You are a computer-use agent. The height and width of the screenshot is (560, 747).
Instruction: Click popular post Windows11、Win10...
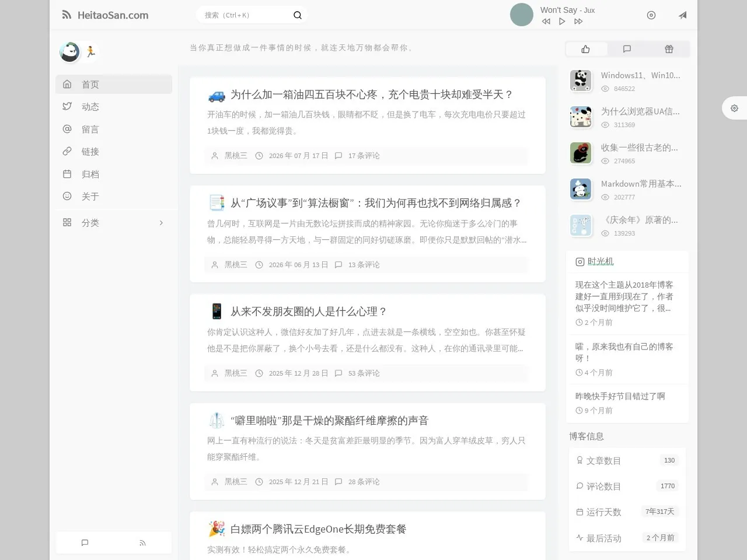click(x=640, y=75)
